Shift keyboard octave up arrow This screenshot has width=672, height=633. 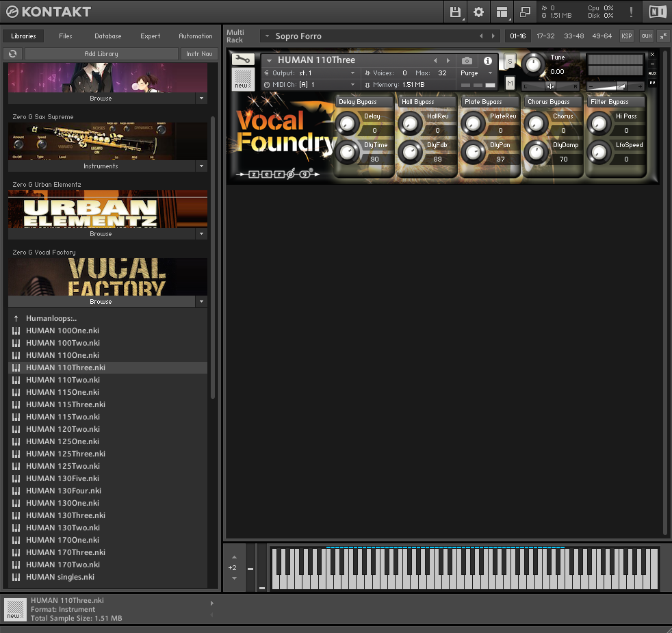[x=234, y=557]
